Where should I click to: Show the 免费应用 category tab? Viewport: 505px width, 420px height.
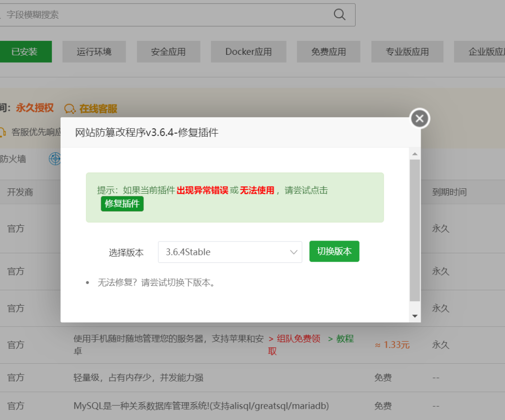pyautogui.click(x=328, y=52)
